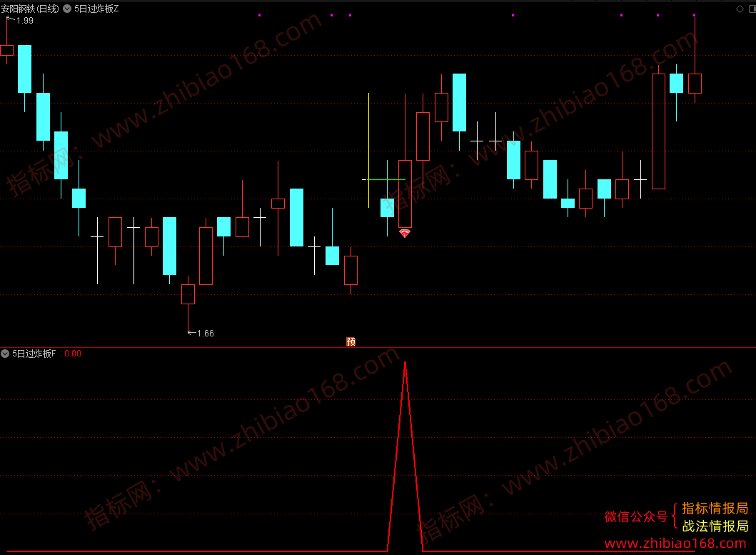Click the diamond icon at top right
756x555 pixels.
point(740,9)
